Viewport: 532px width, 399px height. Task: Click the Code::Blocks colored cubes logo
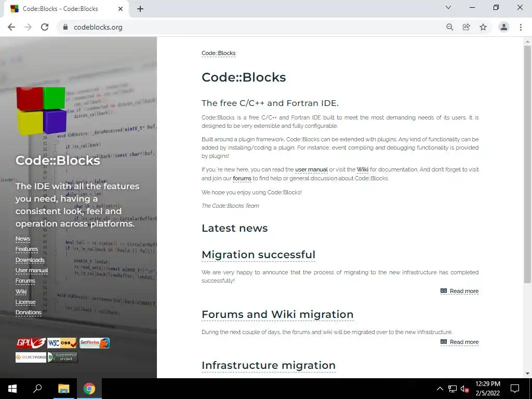(42, 111)
